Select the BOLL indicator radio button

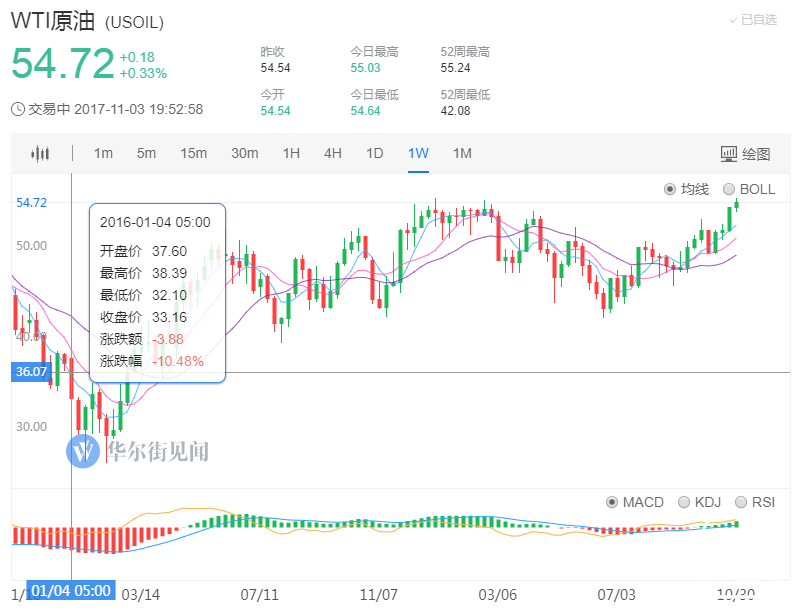point(729,189)
